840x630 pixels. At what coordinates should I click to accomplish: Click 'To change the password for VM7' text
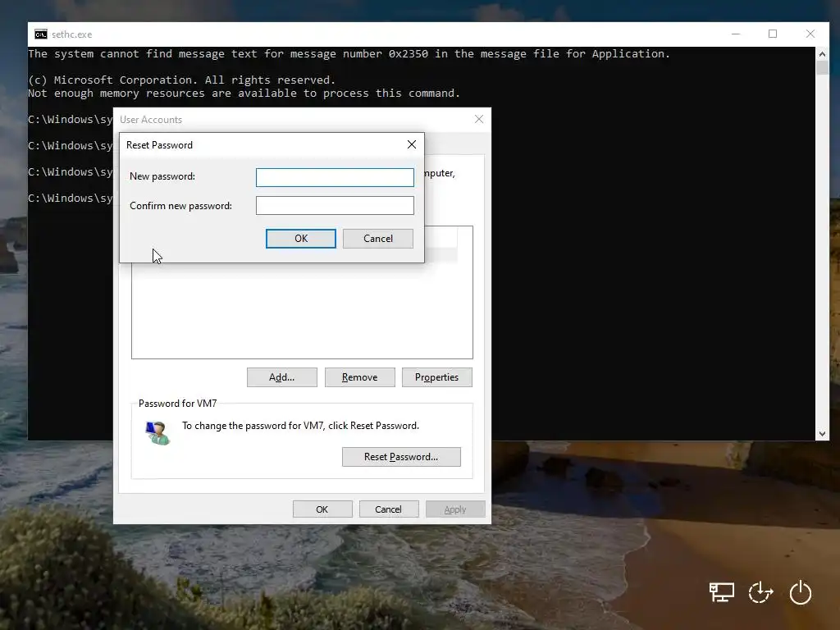tap(300, 426)
